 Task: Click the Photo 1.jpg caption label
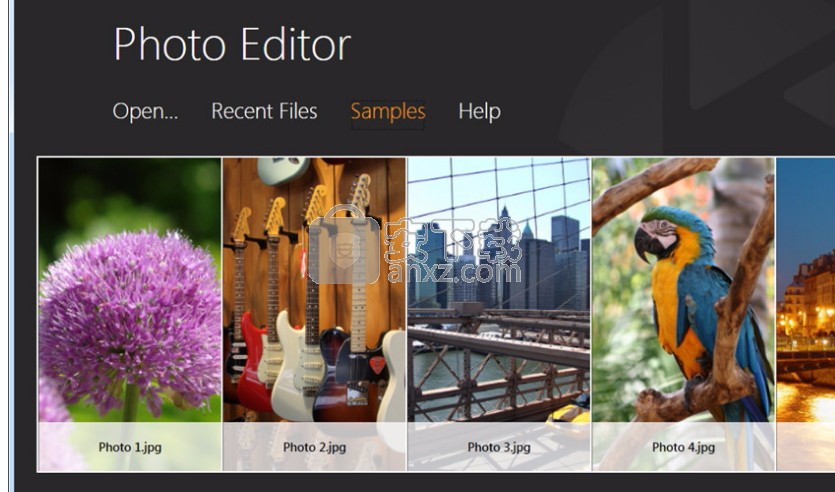pyautogui.click(x=130, y=447)
